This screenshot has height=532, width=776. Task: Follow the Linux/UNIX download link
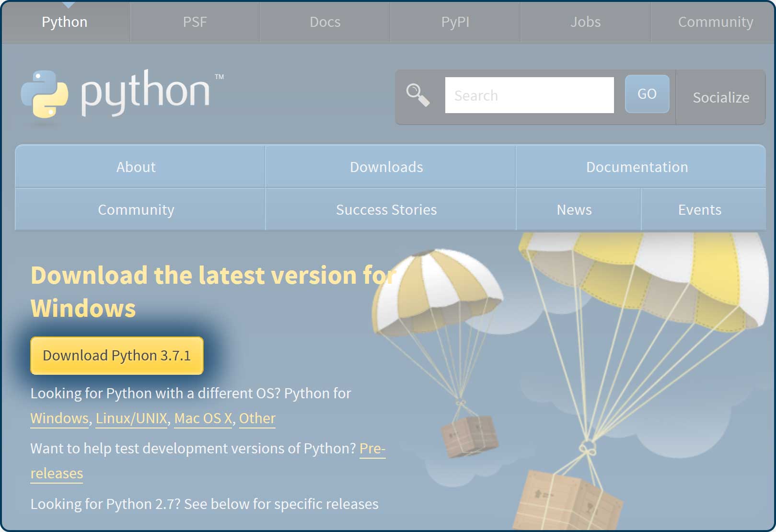tap(131, 418)
